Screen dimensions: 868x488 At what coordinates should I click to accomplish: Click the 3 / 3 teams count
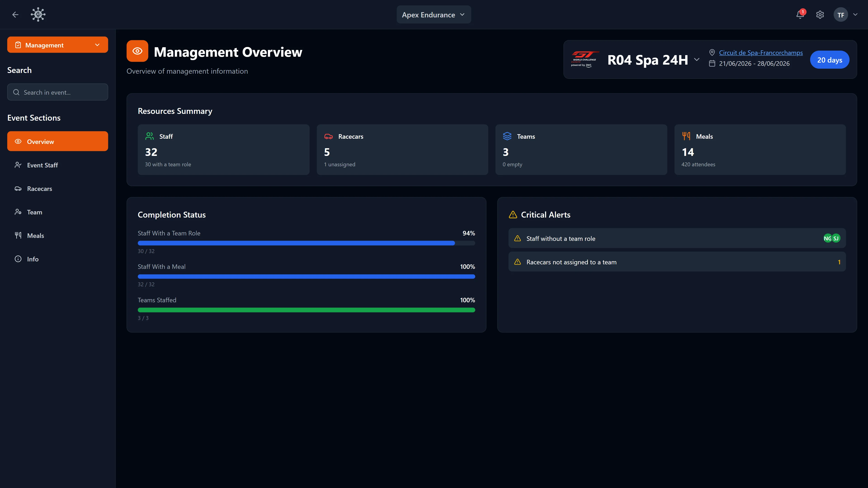tap(143, 318)
